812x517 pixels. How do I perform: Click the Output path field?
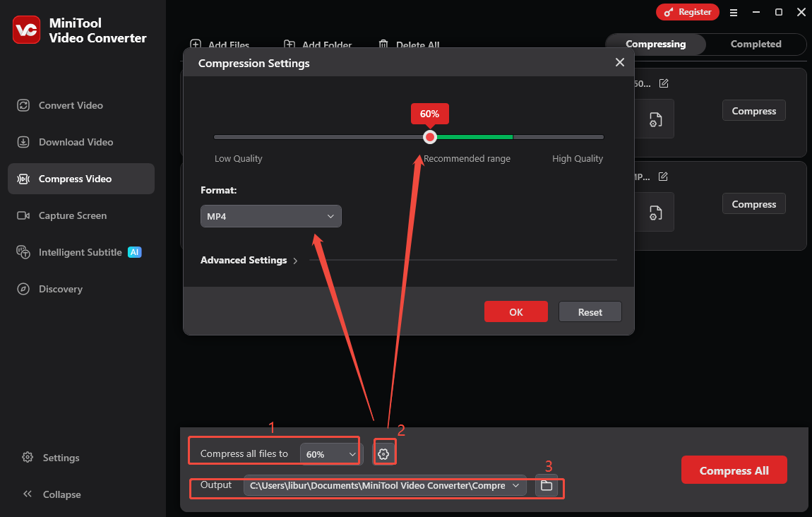381,486
